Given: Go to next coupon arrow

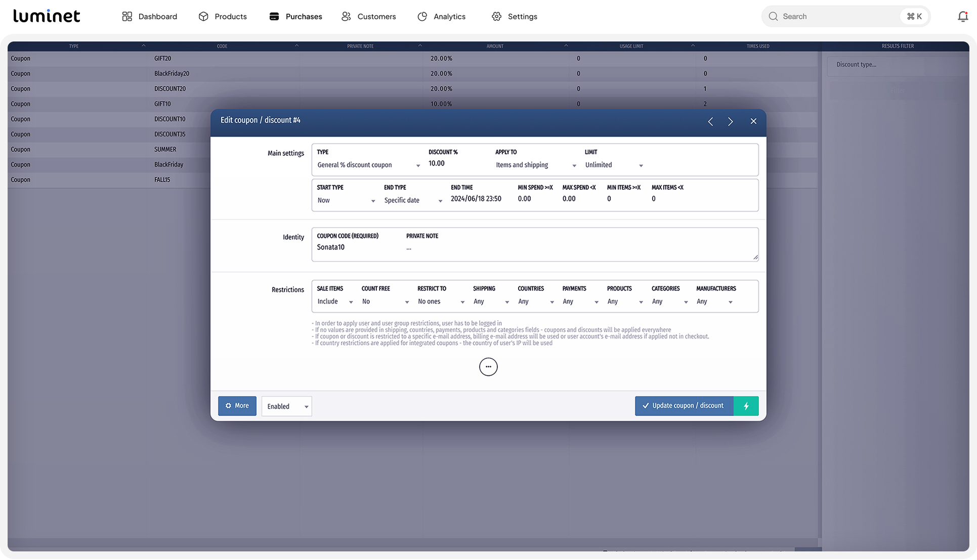Looking at the screenshot, I should tap(730, 121).
